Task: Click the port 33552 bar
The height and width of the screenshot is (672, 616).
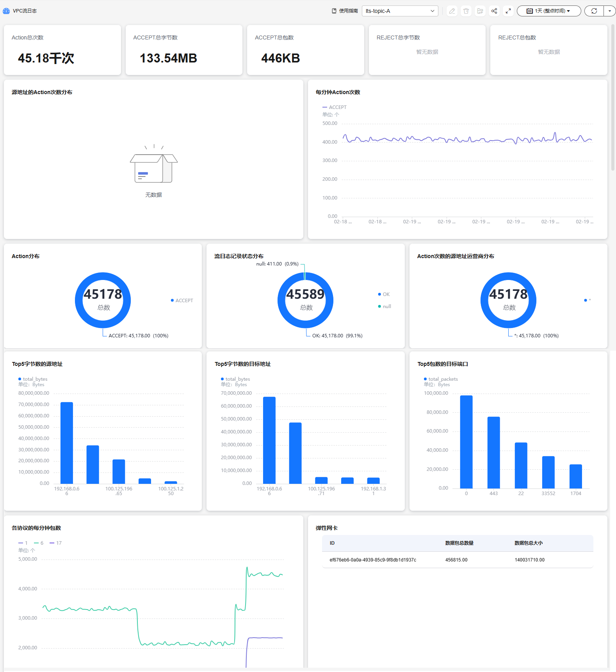Action: pyautogui.click(x=548, y=472)
